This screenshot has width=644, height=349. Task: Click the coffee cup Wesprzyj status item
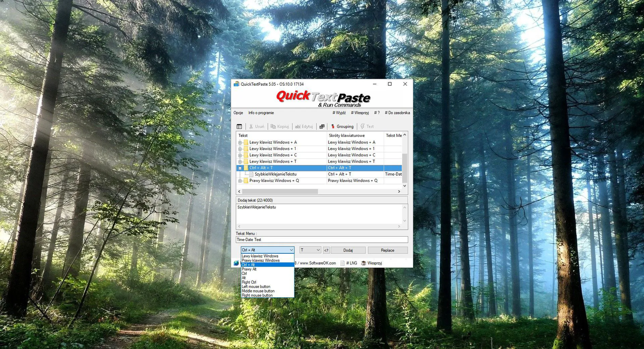371,263
